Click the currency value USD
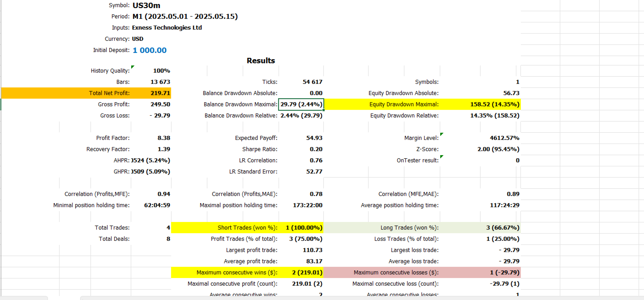Image resolution: width=644 pixels, height=300 pixels. point(137,39)
